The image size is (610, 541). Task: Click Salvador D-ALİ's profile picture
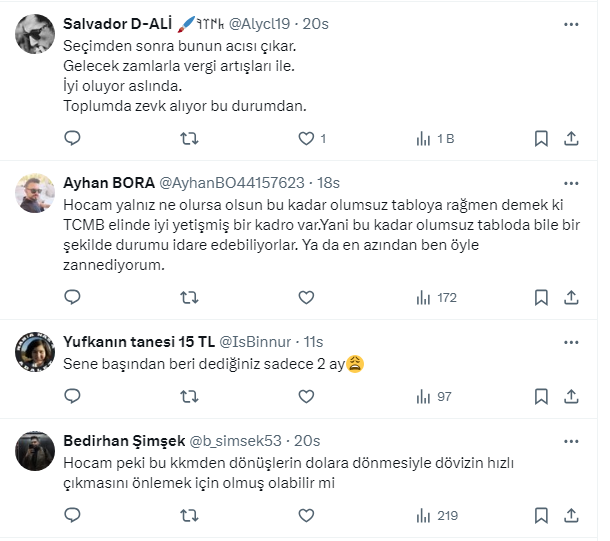pos(35,33)
